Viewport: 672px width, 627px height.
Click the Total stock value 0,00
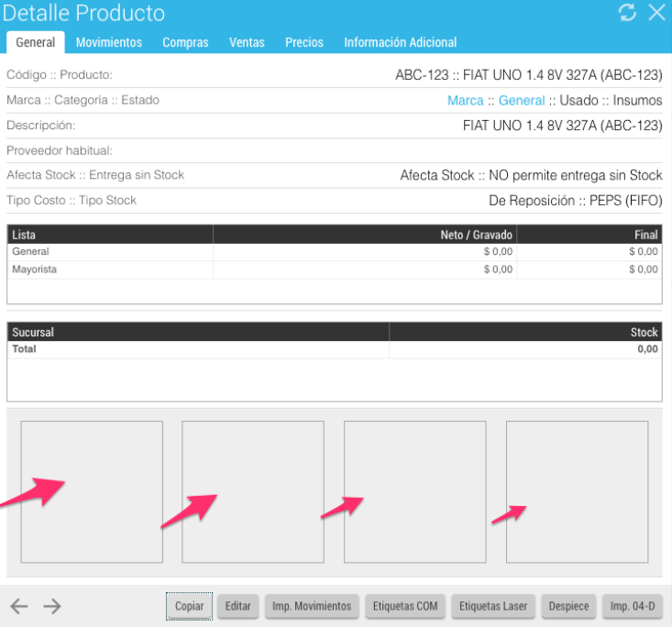point(647,349)
